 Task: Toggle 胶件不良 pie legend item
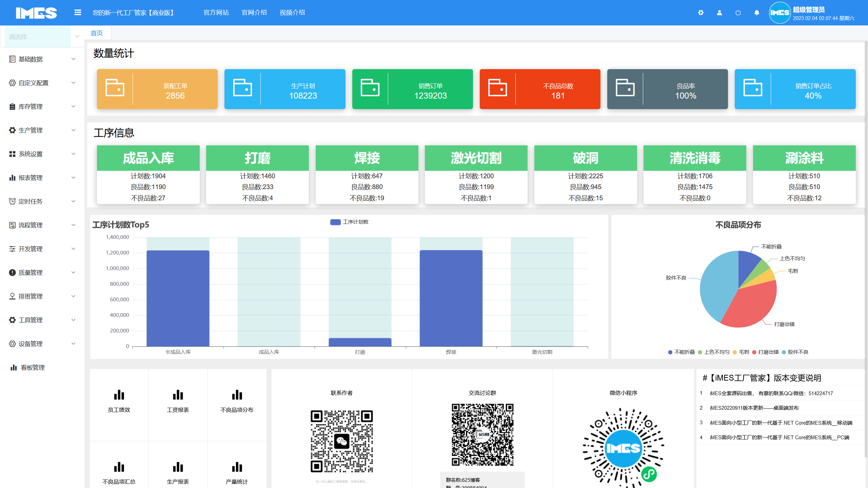tap(795, 352)
